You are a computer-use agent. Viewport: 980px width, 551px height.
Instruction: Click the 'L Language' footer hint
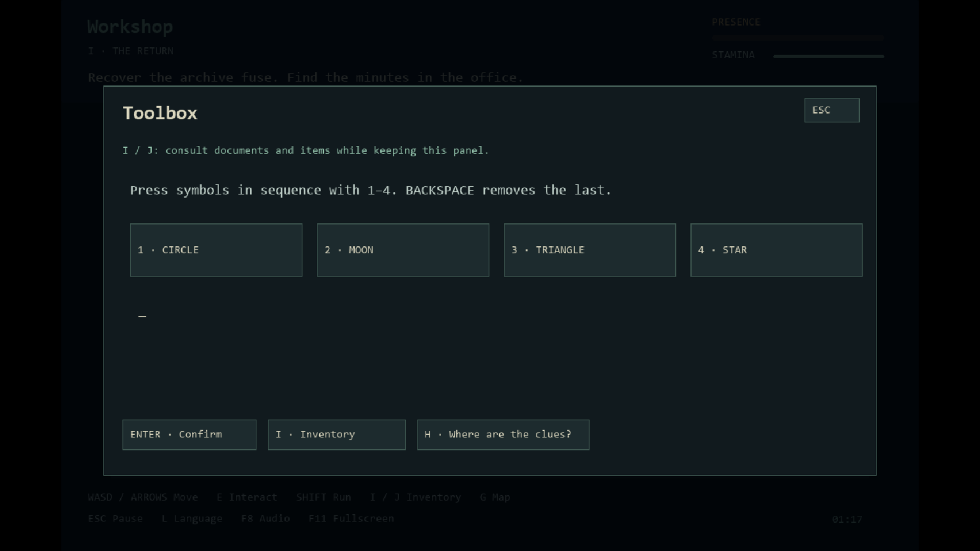[x=192, y=519]
